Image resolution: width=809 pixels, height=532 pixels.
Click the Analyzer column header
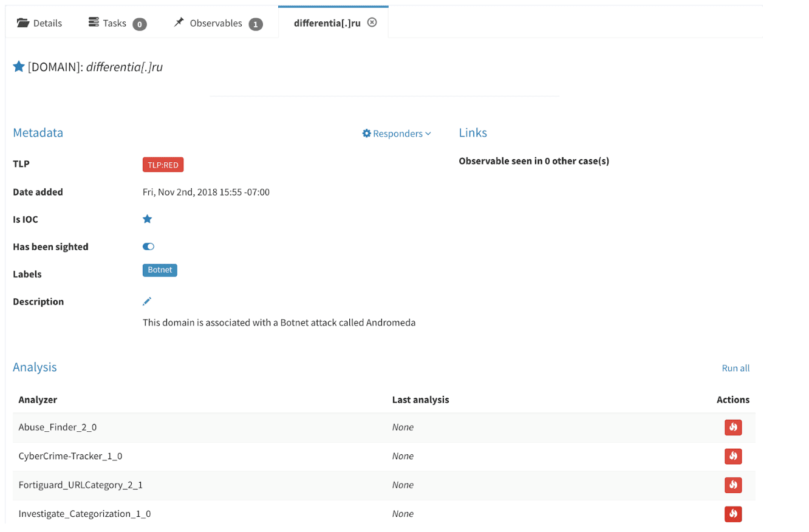tap(38, 400)
